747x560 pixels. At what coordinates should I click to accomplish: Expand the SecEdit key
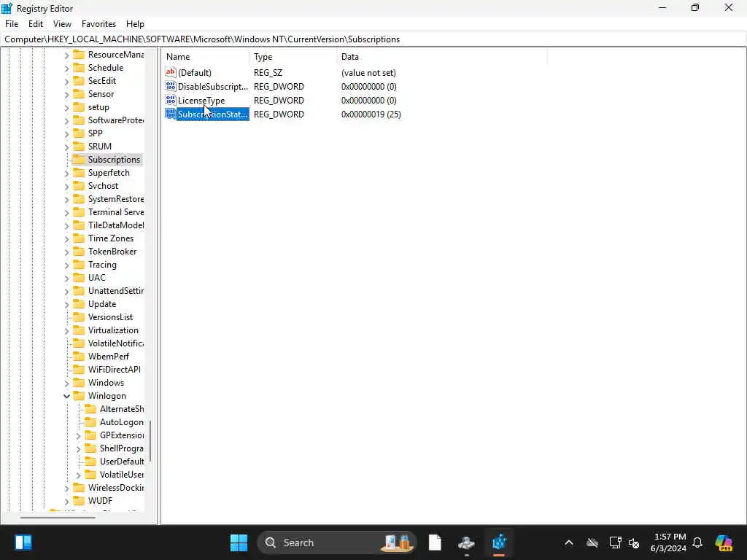point(66,82)
